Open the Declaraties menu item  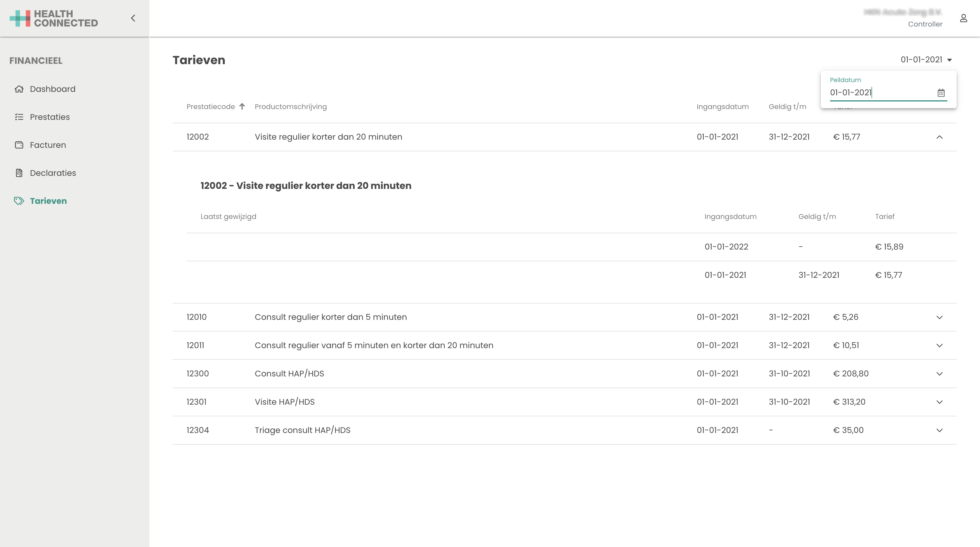coord(53,173)
